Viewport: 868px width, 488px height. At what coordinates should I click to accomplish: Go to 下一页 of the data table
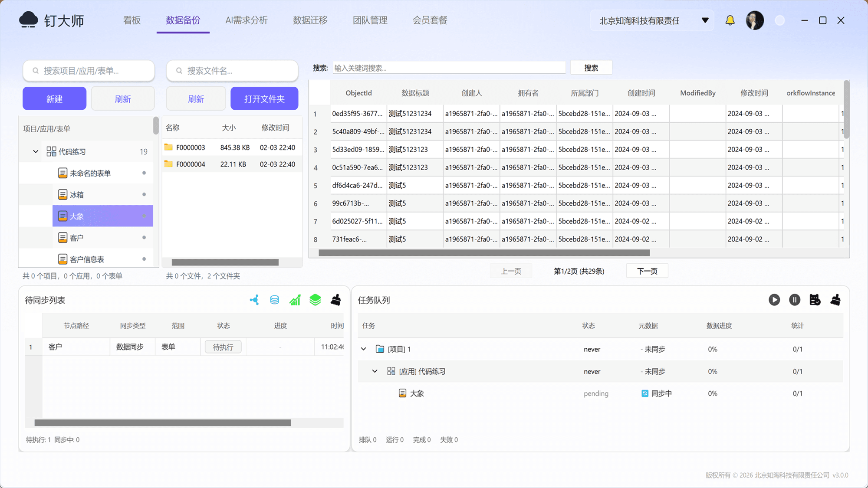coord(647,271)
